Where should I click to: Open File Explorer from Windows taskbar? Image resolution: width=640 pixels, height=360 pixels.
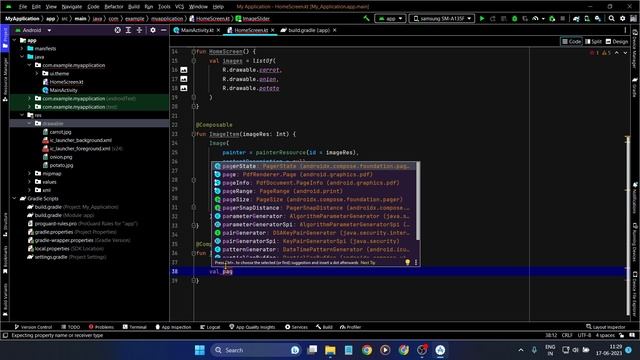[x=330, y=350]
